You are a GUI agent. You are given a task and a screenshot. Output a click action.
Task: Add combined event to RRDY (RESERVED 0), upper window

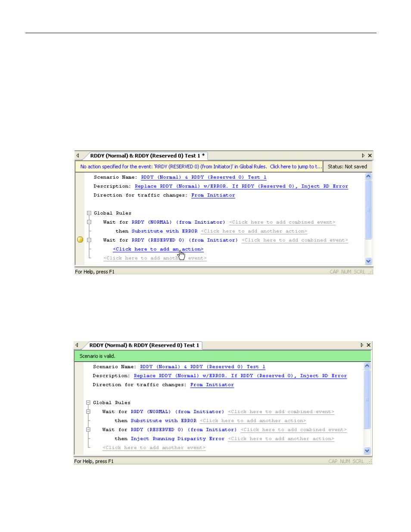coord(295,240)
